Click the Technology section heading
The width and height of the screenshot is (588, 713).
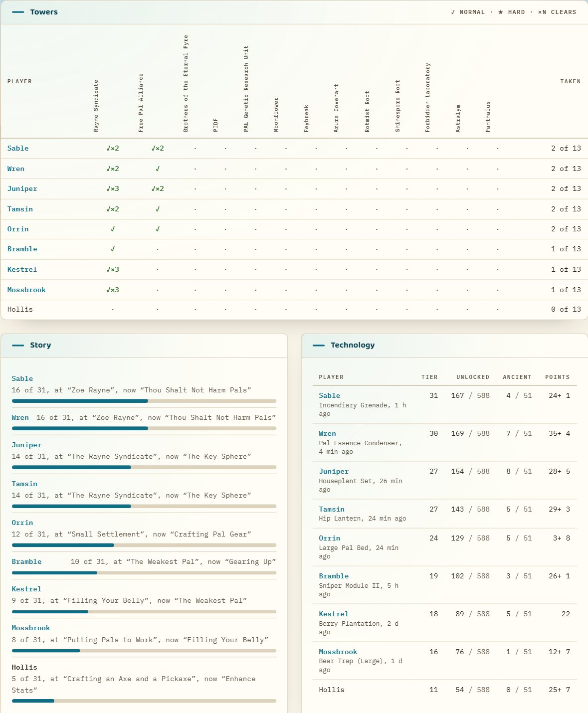click(x=353, y=345)
